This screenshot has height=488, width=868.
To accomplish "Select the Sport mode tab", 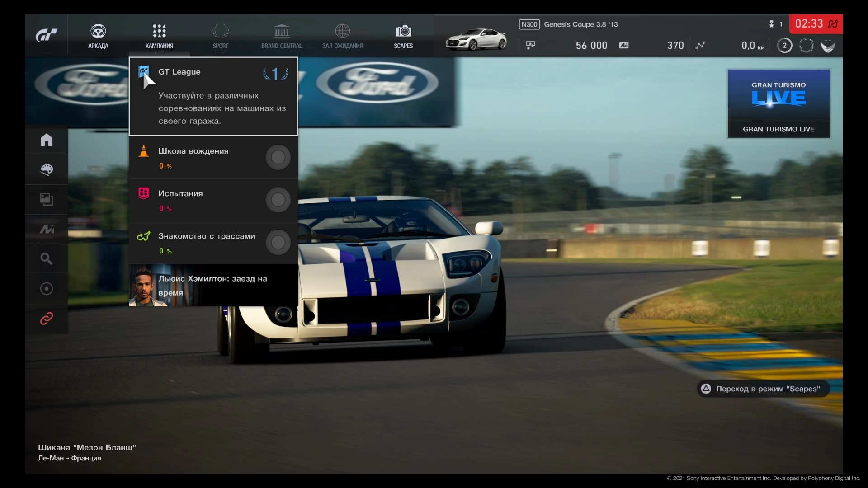I will [221, 36].
